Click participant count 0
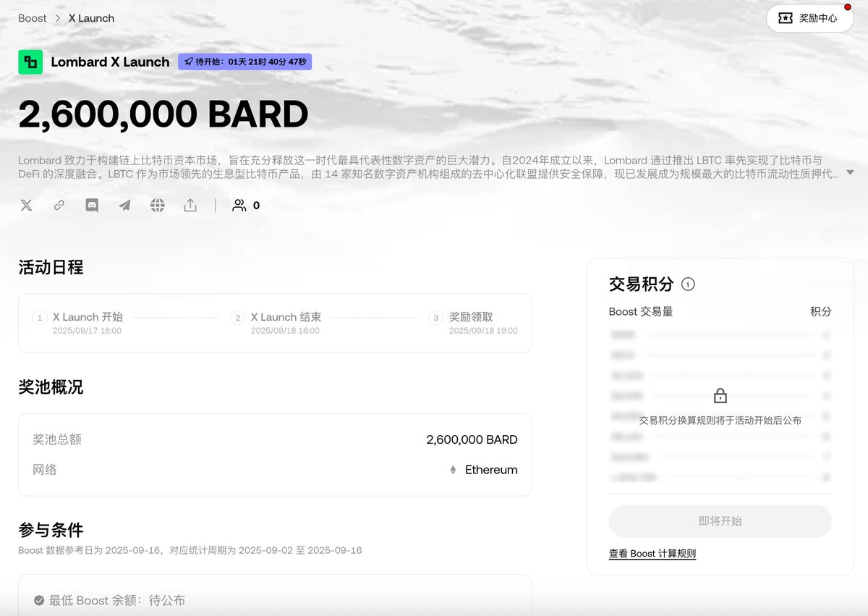The width and height of the screenshot is (868, 616). tap(256, 206)
